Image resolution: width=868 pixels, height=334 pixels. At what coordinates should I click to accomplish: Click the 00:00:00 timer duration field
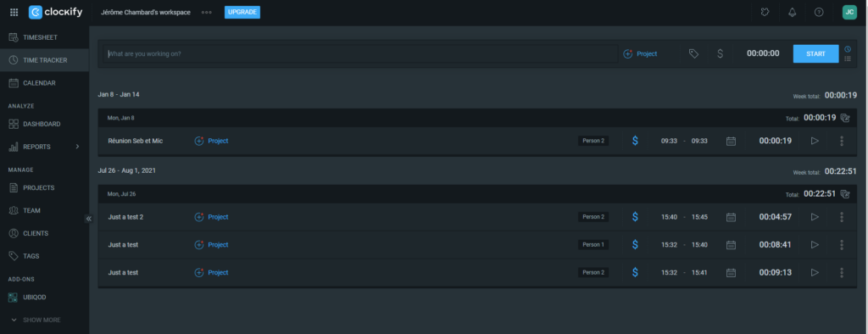pos(763,53)
